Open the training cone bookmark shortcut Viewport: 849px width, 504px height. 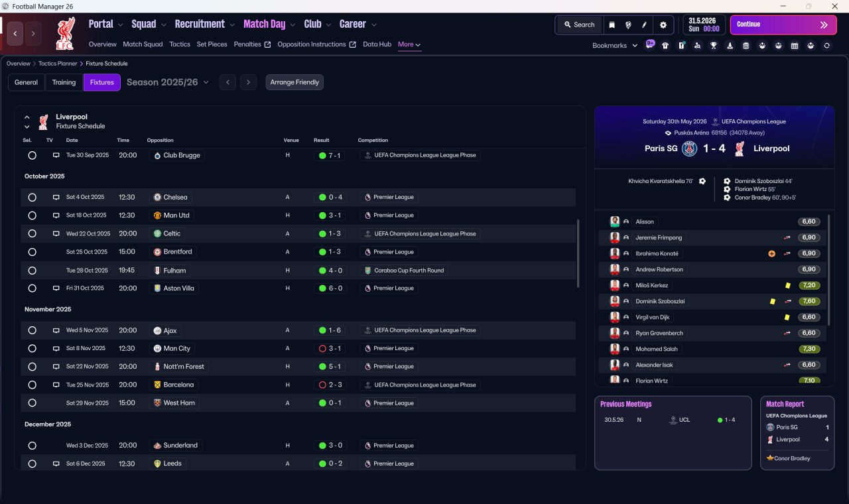point(730,46)
